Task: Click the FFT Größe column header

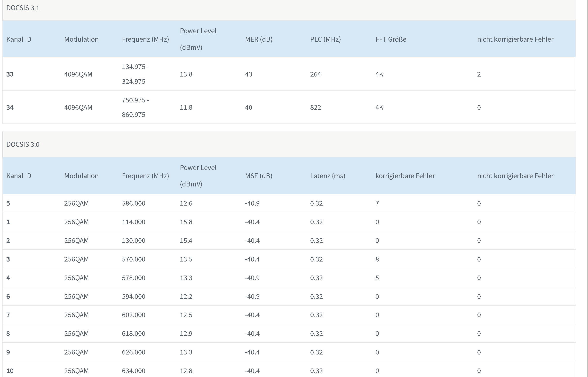Action: pos(391,39)
